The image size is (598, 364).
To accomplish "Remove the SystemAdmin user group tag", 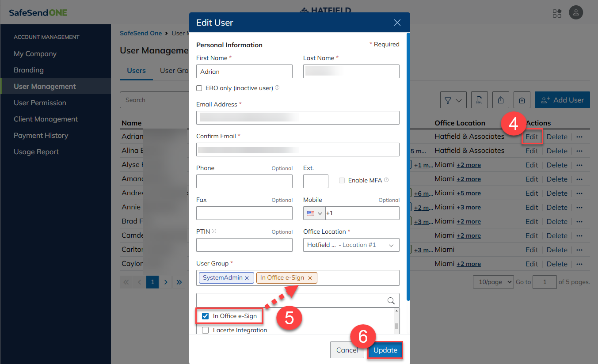I will coord(247,278).
